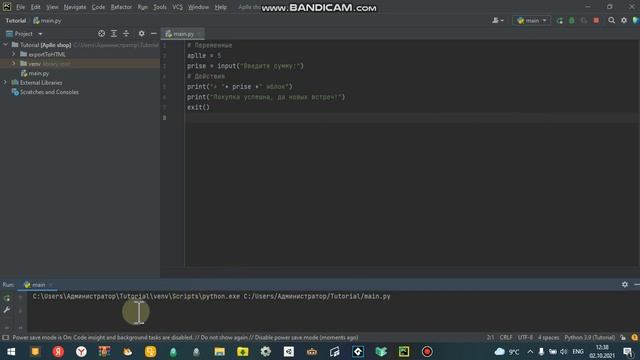This screenshot has height=360, width=640.
Task: Click the Expand All icon in Project panel
Action: click(114, 33)
